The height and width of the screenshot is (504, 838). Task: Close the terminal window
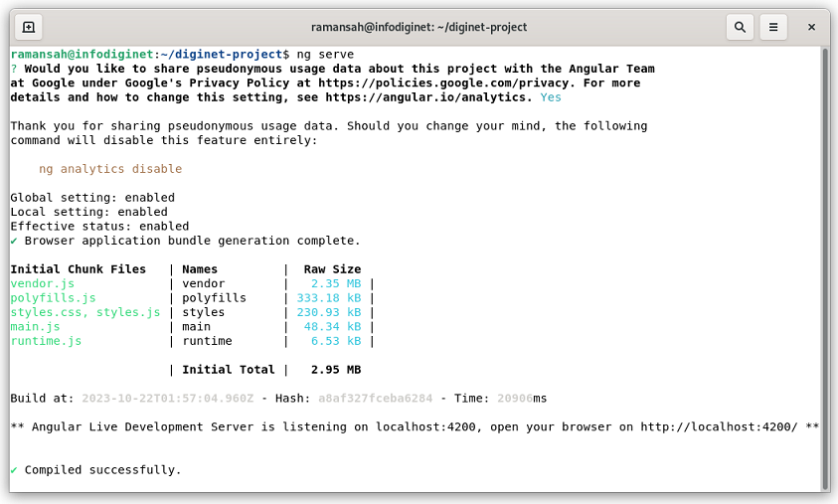(811, 27)
